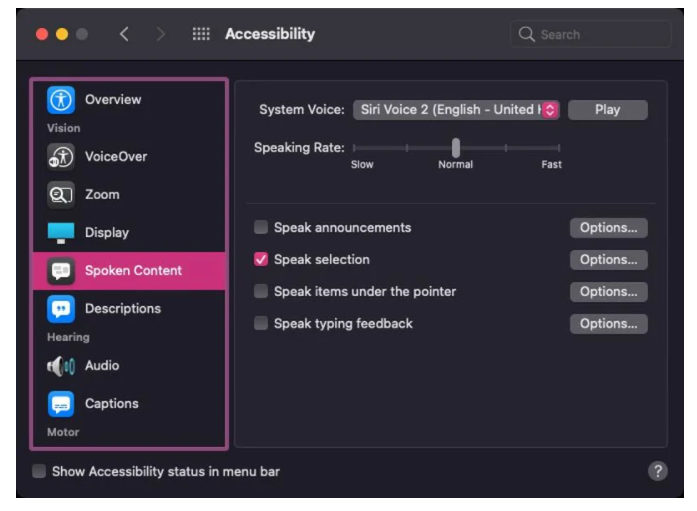Viewport: 697px width, 511px height.
Task: Click the Search field
Action: (591, 34)
